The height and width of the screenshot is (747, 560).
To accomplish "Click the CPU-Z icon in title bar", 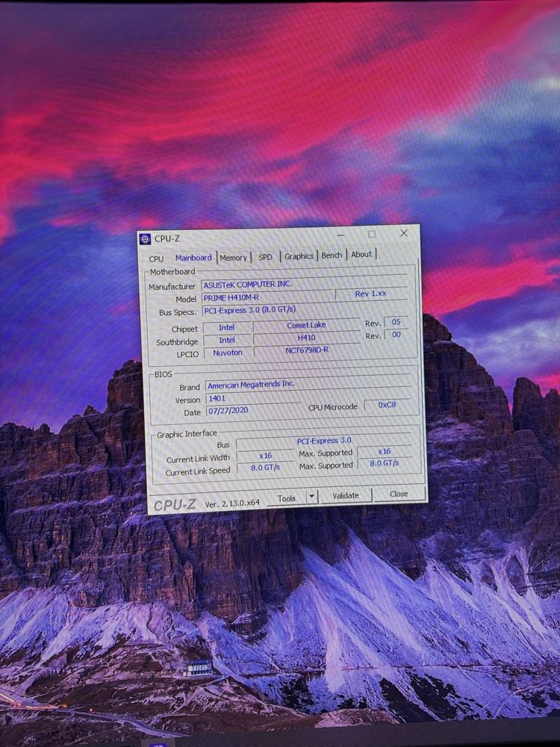I will point(145,239).
